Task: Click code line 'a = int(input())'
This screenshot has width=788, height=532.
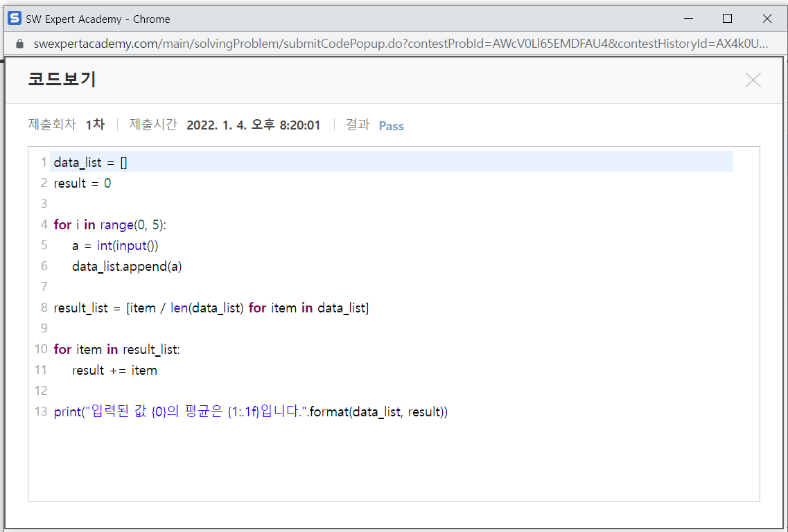Action: (x=115, y=245)
